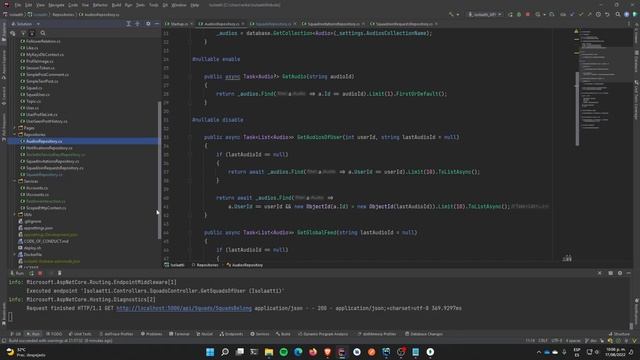Image resolution: width=640 pixels, height=360 pixels.
Task: Expand the Dockerfile node
Action: pyautogui.click(x=15, y=254)
